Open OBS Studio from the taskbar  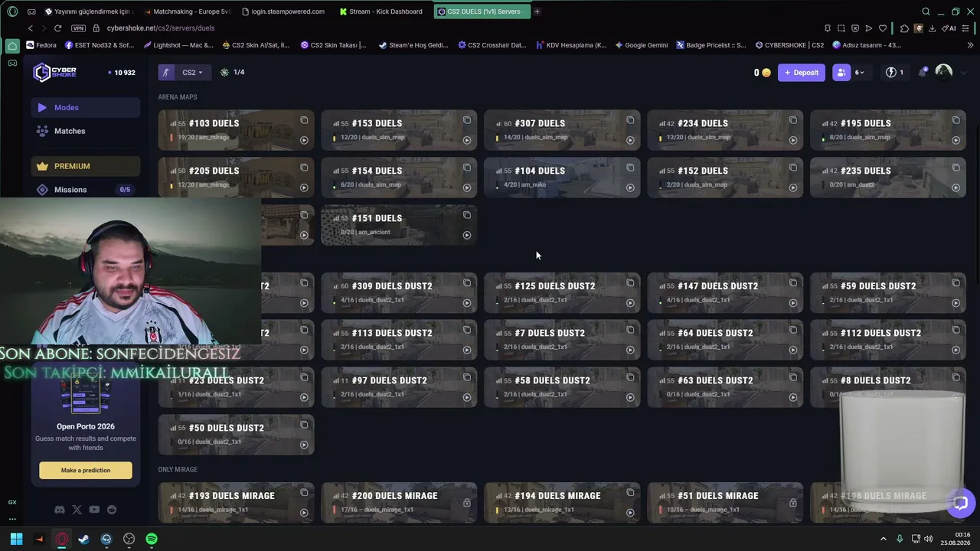coord(129,539)
